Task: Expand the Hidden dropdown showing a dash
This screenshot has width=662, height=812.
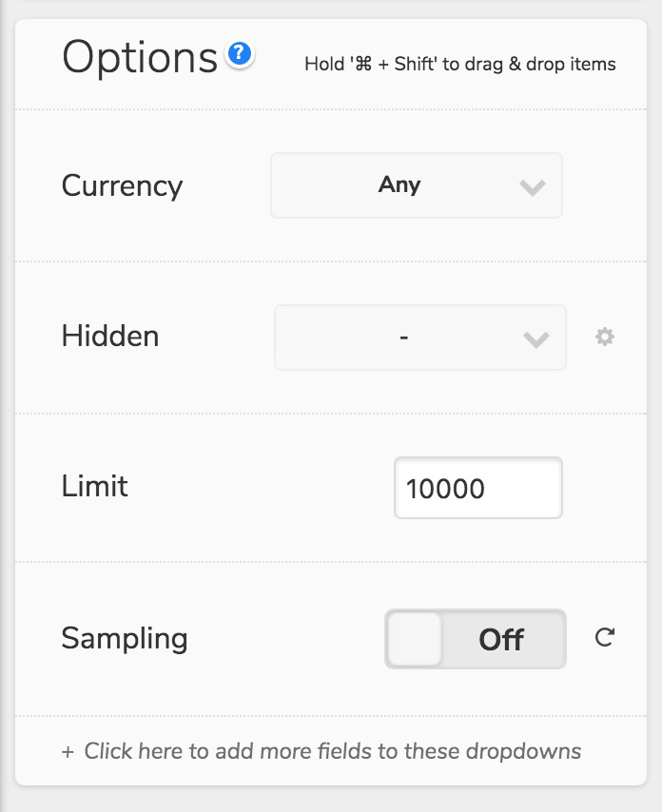Action: [x=420, y=338]
